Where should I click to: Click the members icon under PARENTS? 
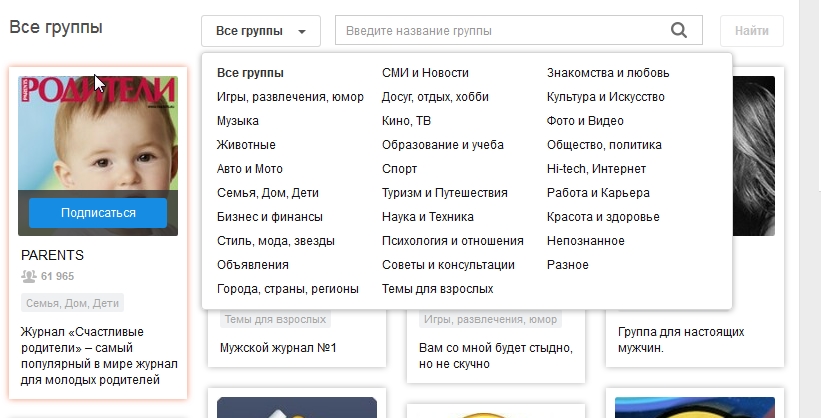[x=29, y=276]
